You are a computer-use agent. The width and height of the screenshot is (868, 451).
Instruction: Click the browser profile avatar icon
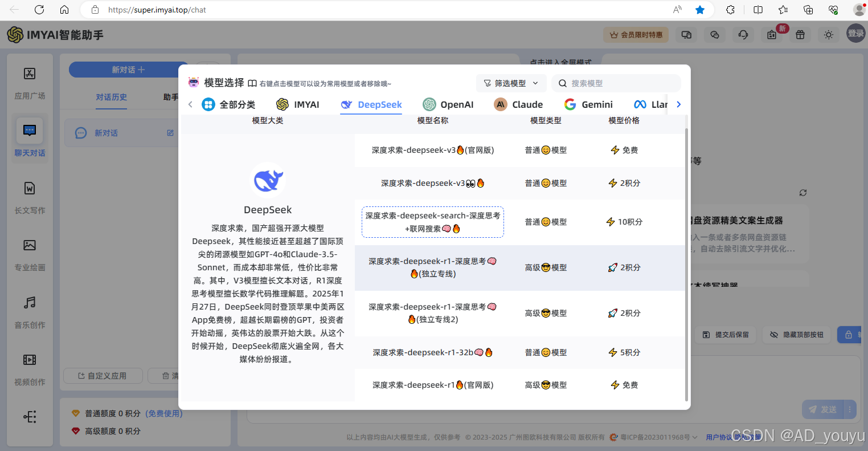(859, 10)
